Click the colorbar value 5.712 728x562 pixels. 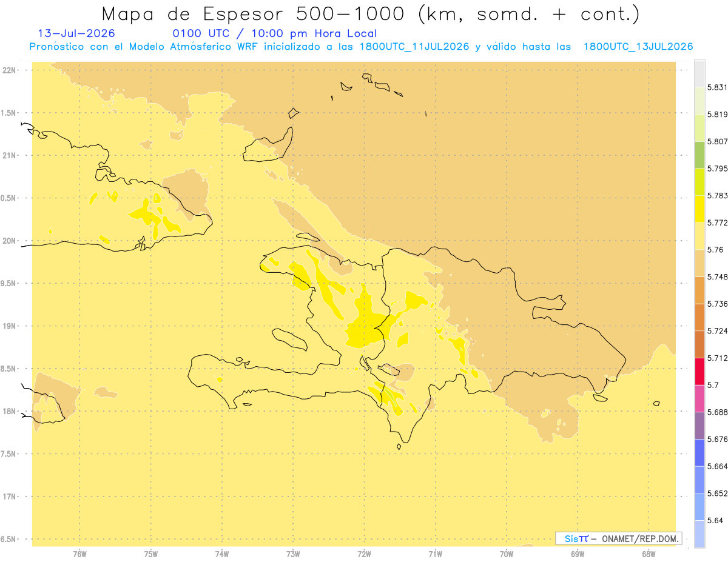[x=718, y=358]
